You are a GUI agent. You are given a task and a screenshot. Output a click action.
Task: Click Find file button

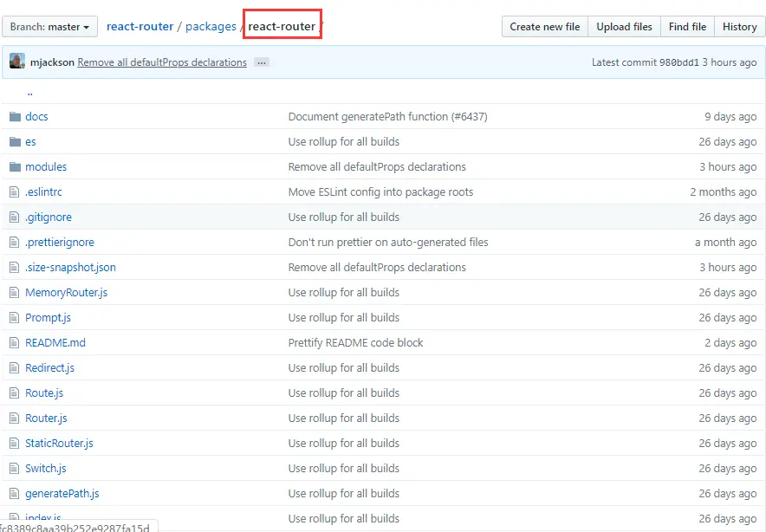coord(687,26)
